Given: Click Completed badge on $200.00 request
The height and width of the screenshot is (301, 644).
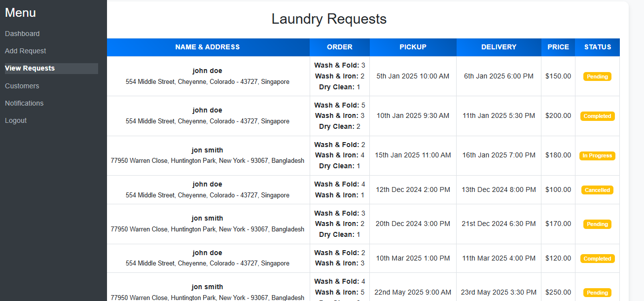Looking at the screenshot, I should pyautogui.click(x=598, y=116).
